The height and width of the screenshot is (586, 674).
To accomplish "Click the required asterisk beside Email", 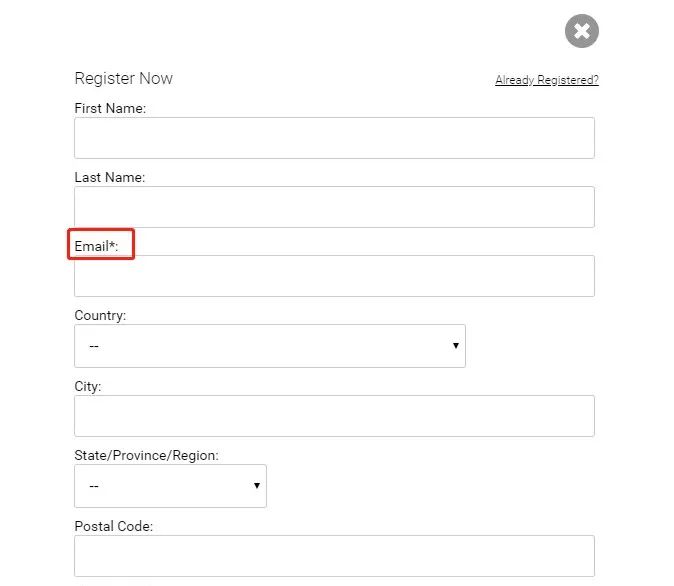I will [112, 244].
